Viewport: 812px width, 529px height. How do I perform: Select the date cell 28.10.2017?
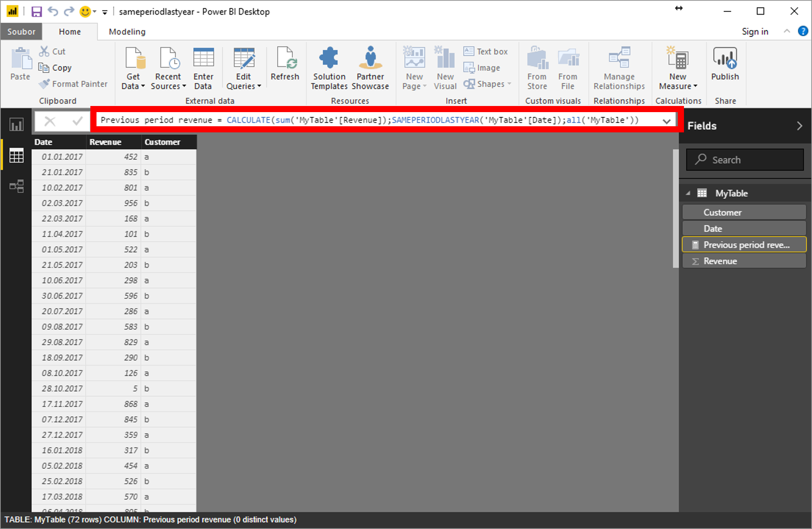pyautogui.click(x=59, y=389)
